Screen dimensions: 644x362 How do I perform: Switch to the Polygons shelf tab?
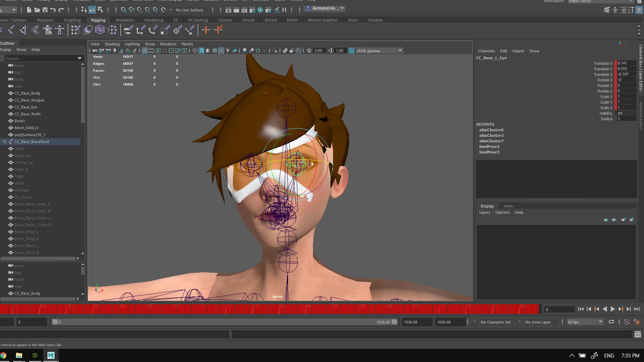point(45,20)
